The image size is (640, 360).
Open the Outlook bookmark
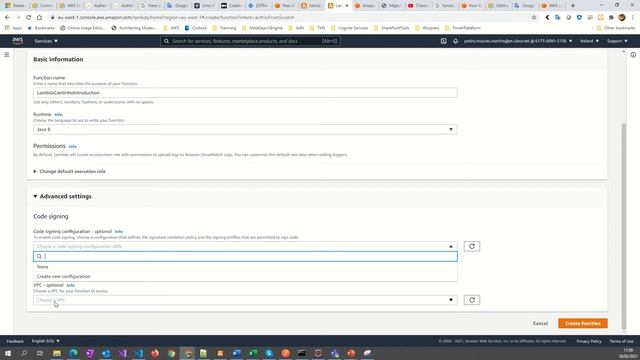point(196,28)
